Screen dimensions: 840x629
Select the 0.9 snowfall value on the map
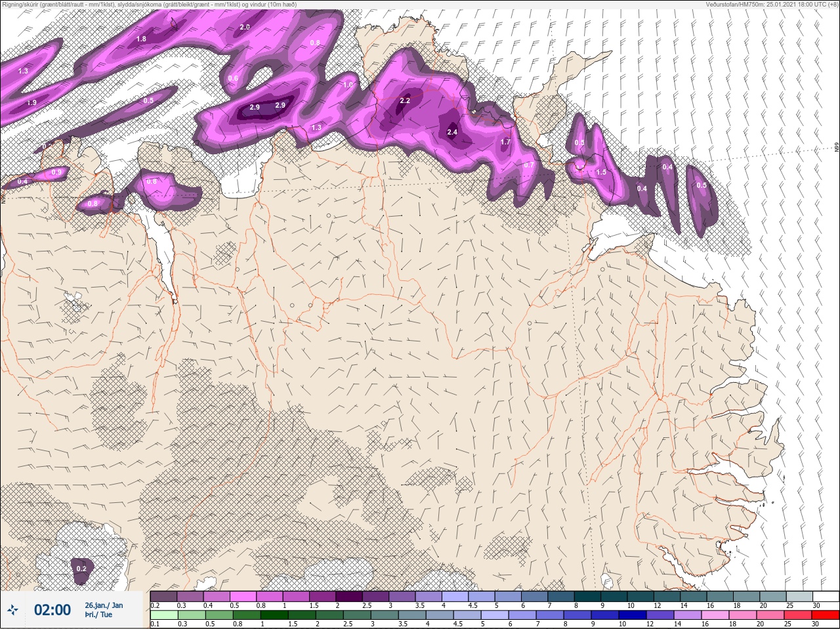click(56, 172)
